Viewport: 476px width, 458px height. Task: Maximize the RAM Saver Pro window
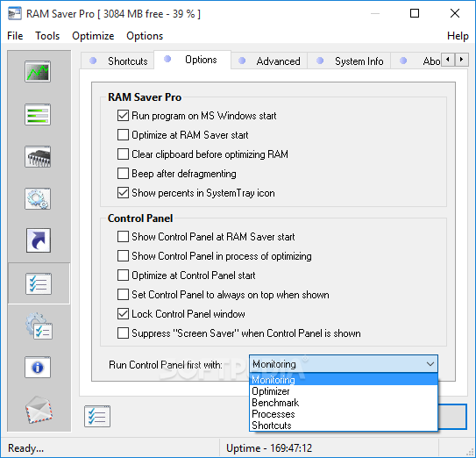coord(415,13)
